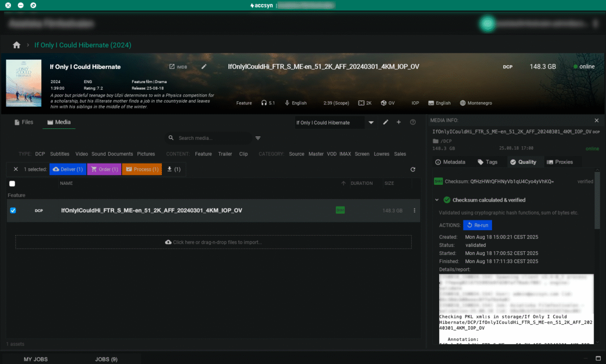
Task: Open search filter options icon
Action: [258, 138]
